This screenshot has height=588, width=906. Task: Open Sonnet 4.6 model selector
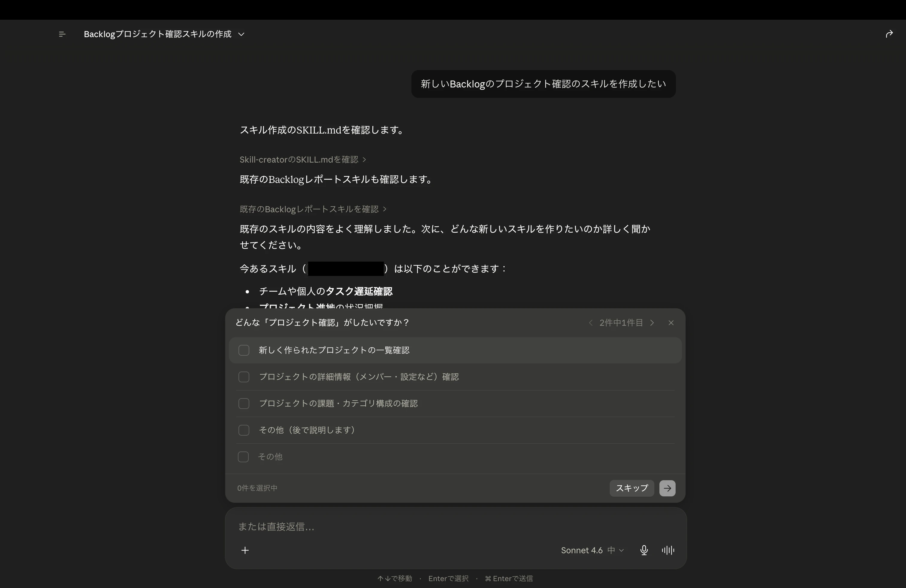point(592,550)
